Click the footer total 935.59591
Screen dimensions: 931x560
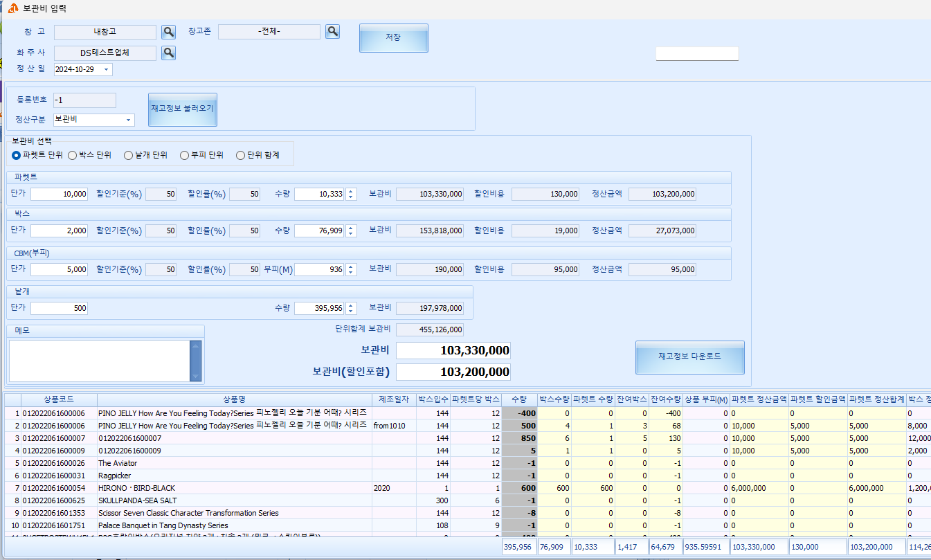[706, 547]
